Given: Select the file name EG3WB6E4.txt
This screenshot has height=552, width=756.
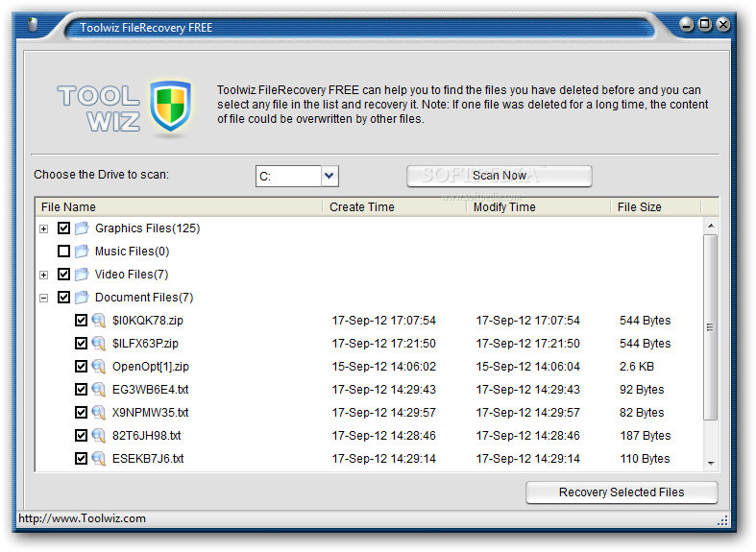Looking at the screenshot, I should [x=151, y=389].
